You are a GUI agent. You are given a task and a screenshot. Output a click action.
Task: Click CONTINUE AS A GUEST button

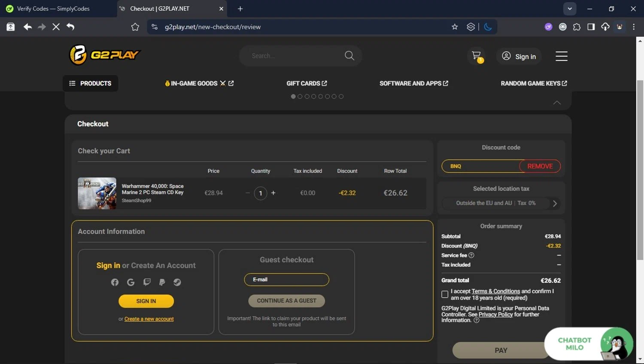click(x=286, y=301)
